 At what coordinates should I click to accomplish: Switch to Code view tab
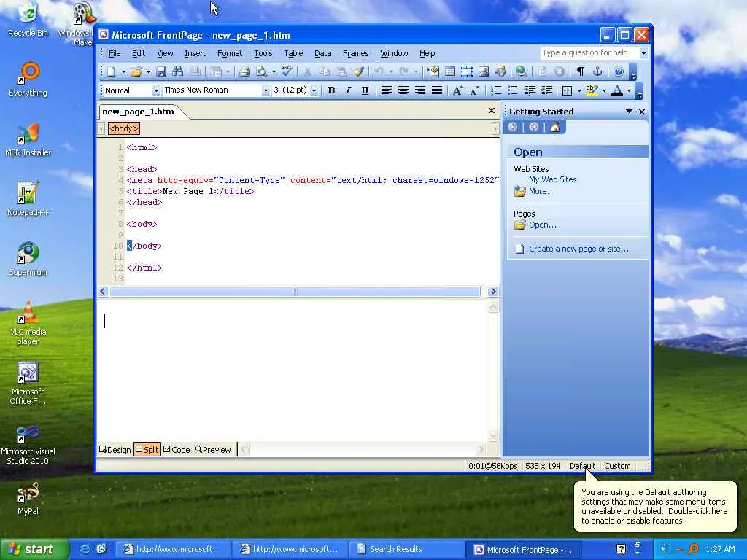(x=177, y=449)
